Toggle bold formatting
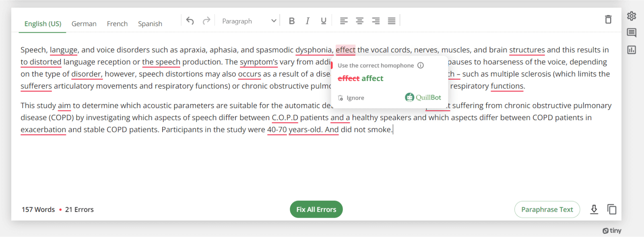The height and width of the screenshot is (237, 644). 292,21
